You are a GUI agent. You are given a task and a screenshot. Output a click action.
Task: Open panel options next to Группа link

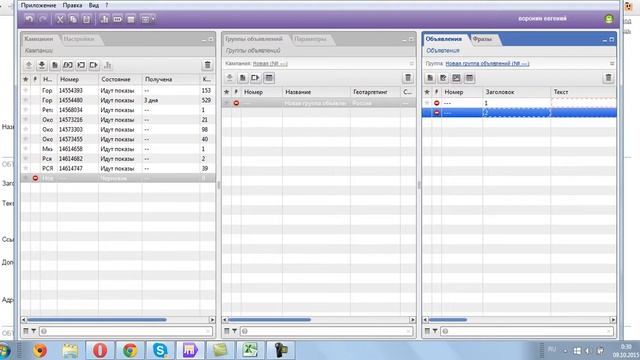pyautogui.click(x=611, y=63)
